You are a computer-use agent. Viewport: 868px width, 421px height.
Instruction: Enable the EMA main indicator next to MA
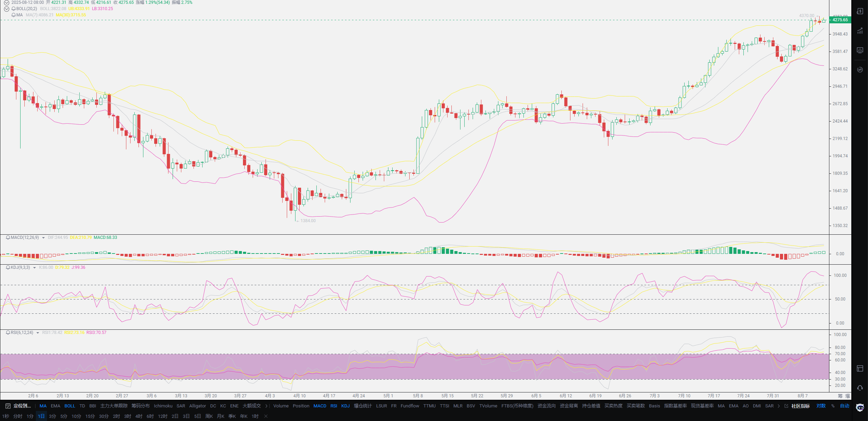[55, 406]
